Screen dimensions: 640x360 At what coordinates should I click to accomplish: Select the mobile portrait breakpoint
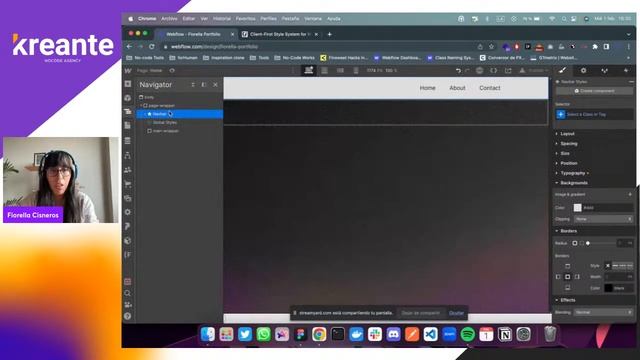pyautogui.click(x=356, y=70)
